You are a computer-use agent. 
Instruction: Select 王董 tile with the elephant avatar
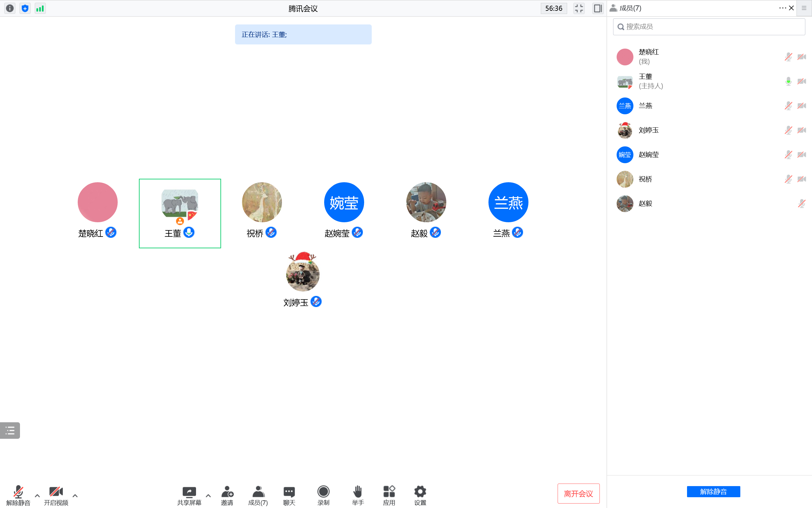[180, 213]
